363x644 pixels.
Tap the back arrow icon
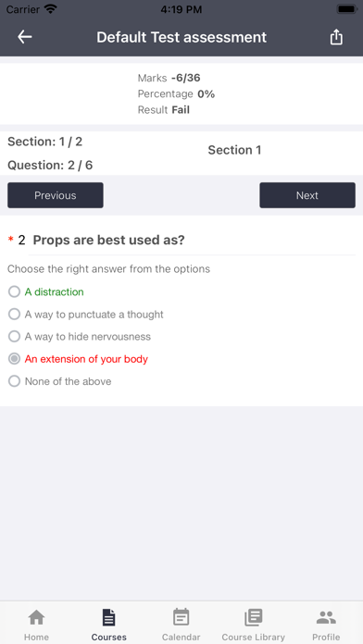(25, 37)
